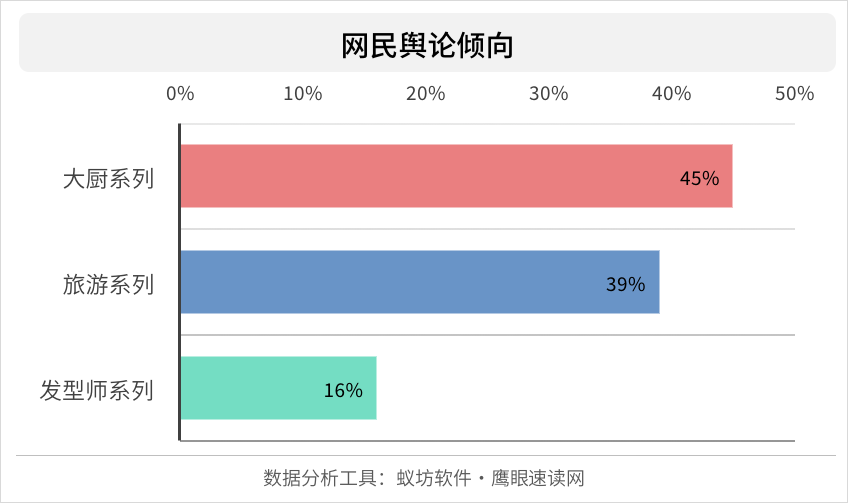Click the 50% axis tick label

click(794, 94)
